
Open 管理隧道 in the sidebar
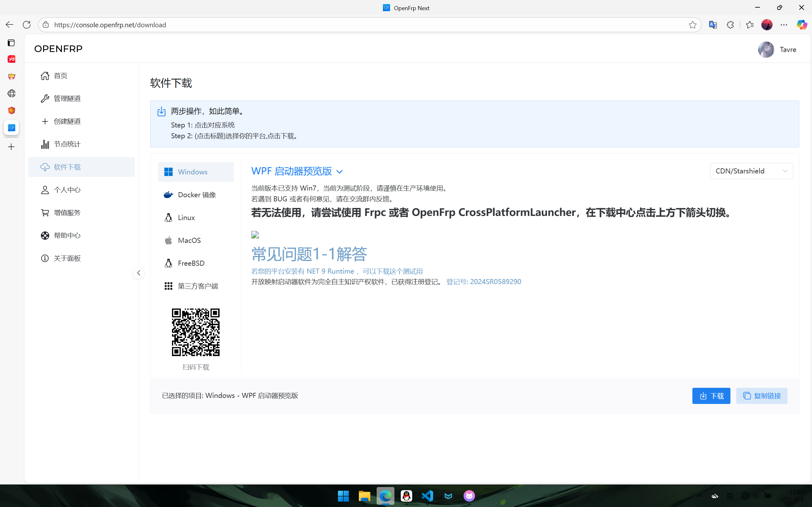(82, 99)
